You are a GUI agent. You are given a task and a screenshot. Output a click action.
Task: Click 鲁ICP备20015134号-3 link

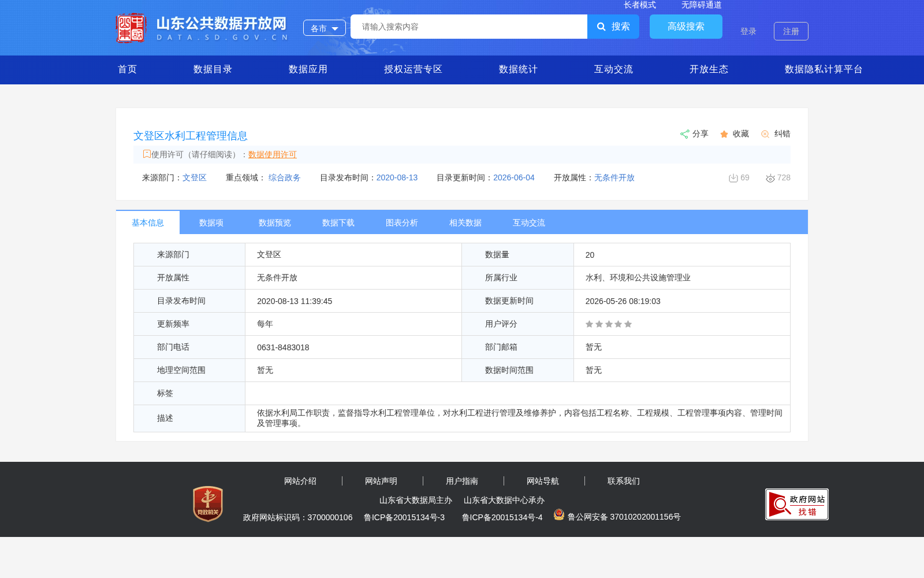404,517
